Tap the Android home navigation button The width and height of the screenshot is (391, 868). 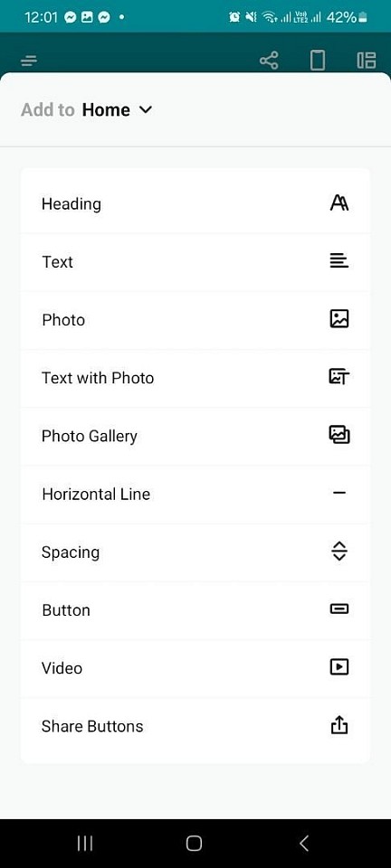pyautogui.click(x=194, y=843)
